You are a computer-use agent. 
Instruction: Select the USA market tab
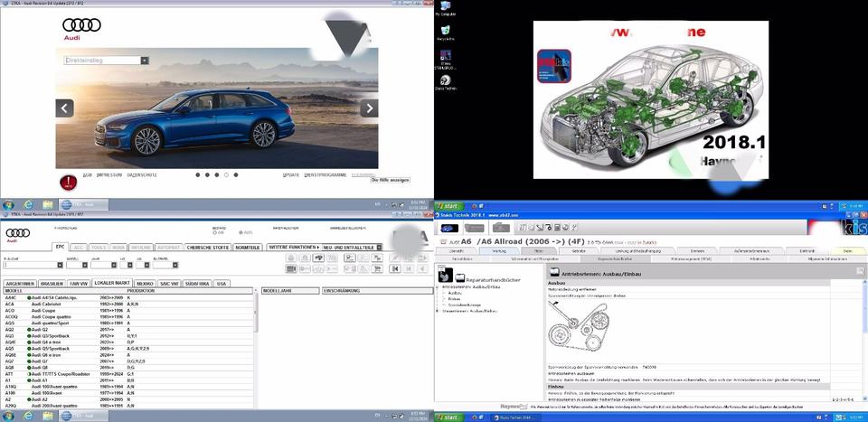pos(222,283)
